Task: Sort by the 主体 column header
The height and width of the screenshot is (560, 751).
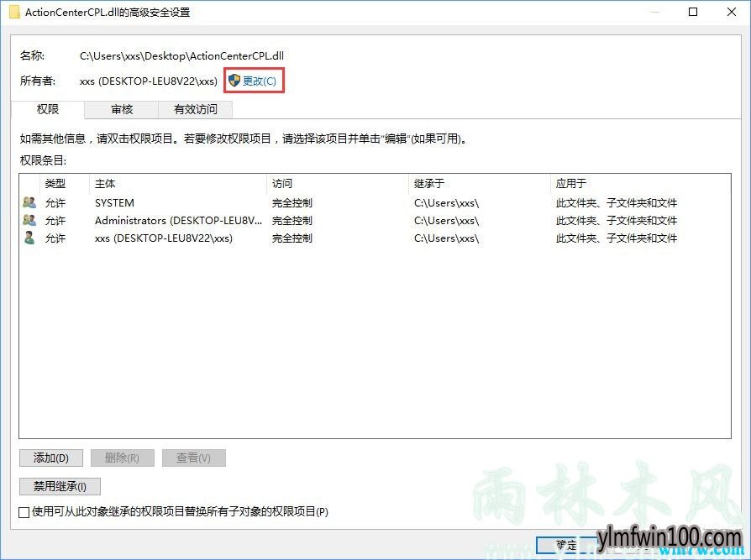Action: (x=178, y=183)
